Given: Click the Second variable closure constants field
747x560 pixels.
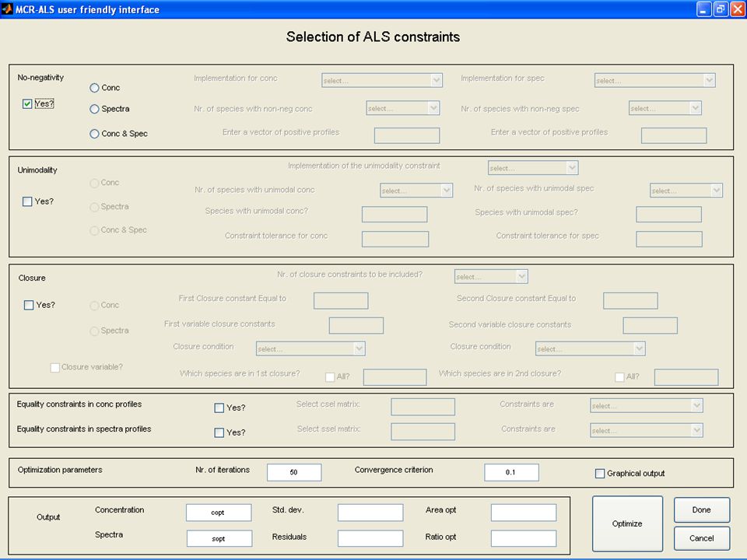Looking at the screenshot, I should tap(651, 326).
